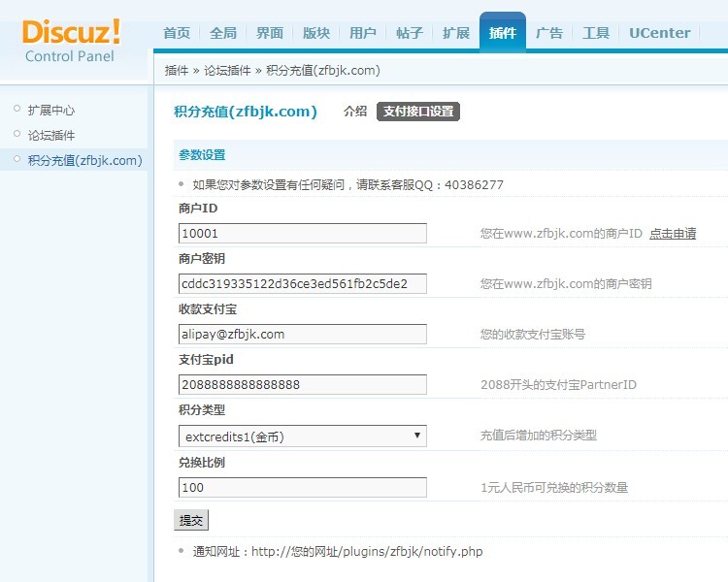Submit the form with 提交 button
The image size is (728, 582).
(x=191, y=520)
